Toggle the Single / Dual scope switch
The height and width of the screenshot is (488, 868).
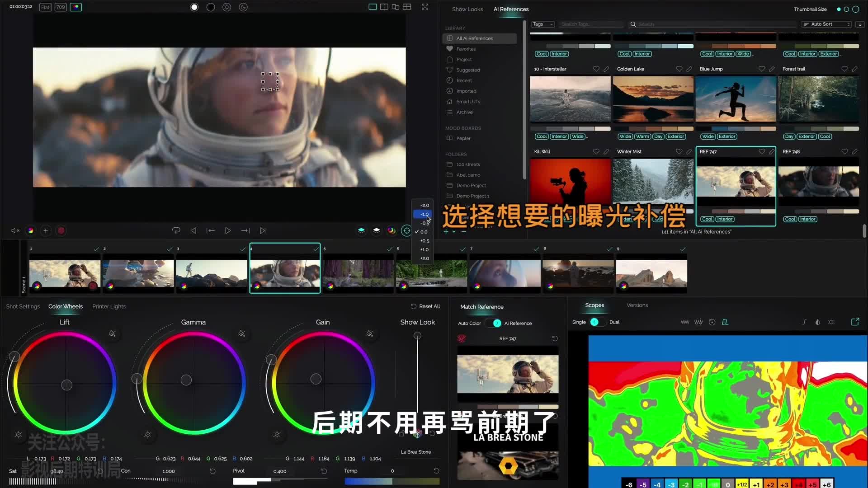(596, 323)
